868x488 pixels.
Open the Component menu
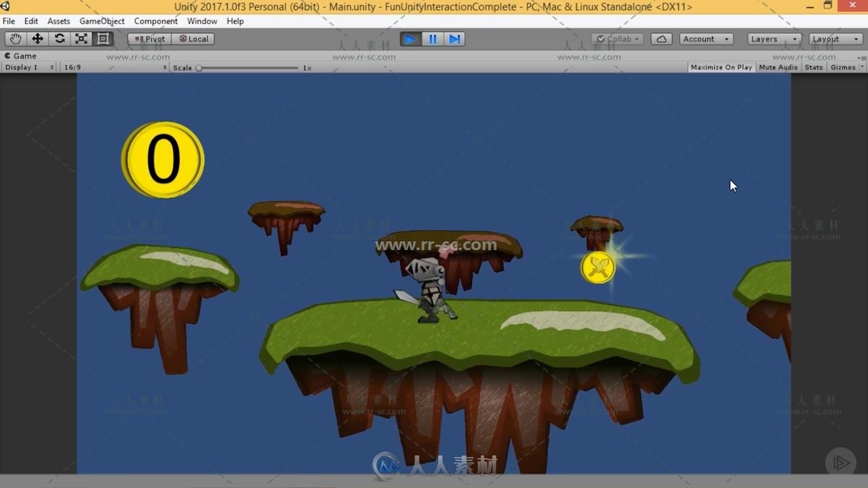click(x=156, y=21)
